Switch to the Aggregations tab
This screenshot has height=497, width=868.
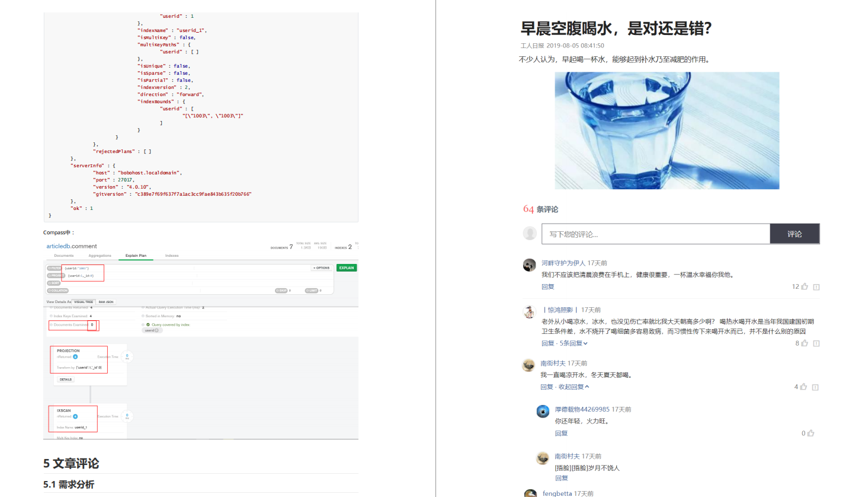100,255
